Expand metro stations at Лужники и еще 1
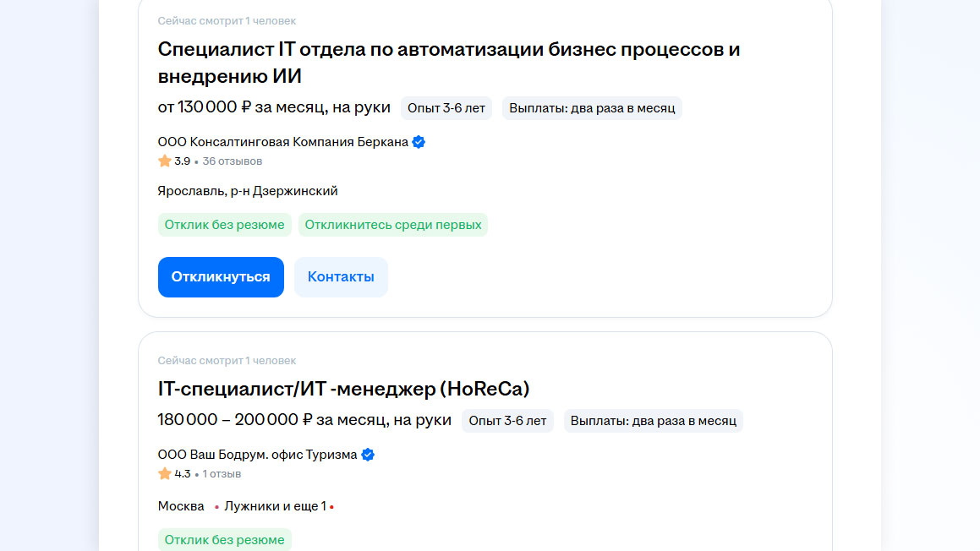Screen dimensions: 980x551 click(275, 506)
